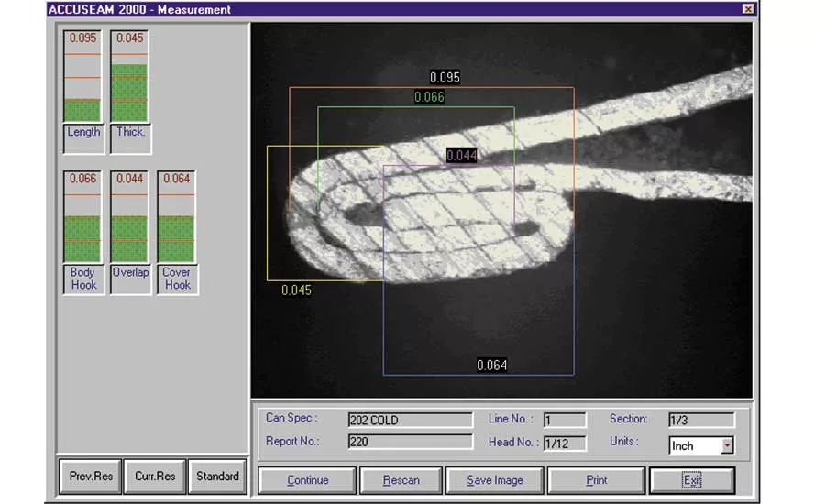Click the 0.095 label on the seam image
825x504 pixels.
click(x=445, y=77)
